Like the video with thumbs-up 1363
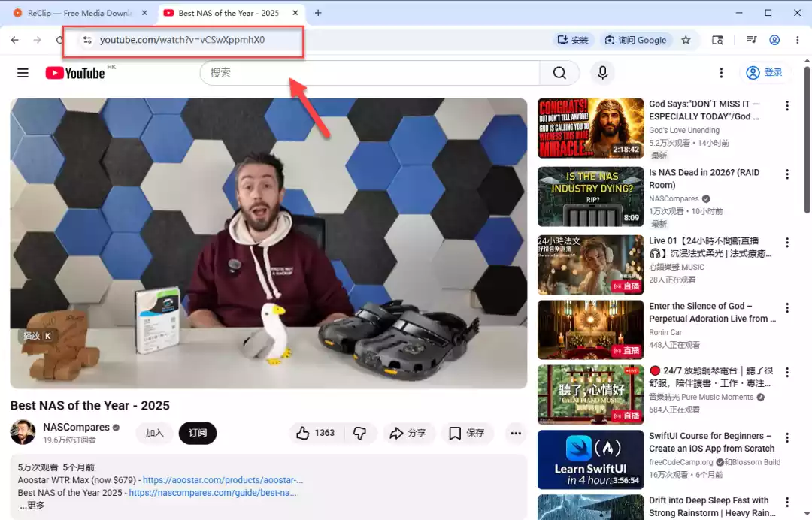This screenshot has width=812, height=520. click(x=315, y=433)
